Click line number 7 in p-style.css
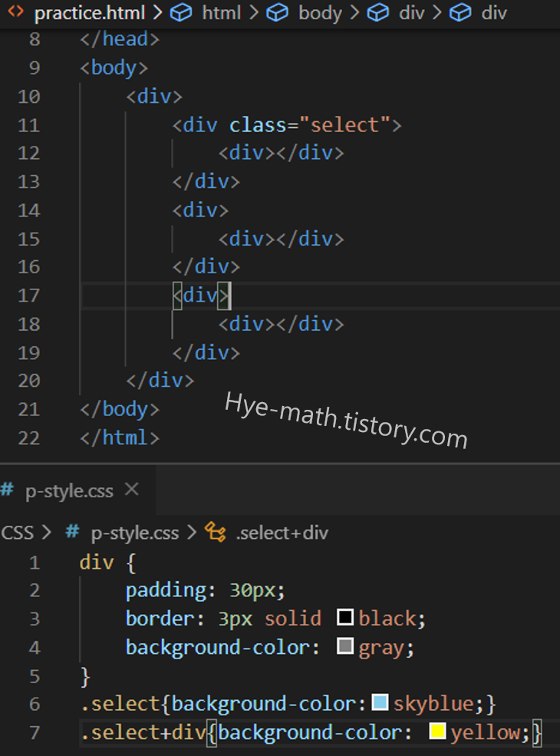This screenshot has width=560, height=756. click(35, 733)
